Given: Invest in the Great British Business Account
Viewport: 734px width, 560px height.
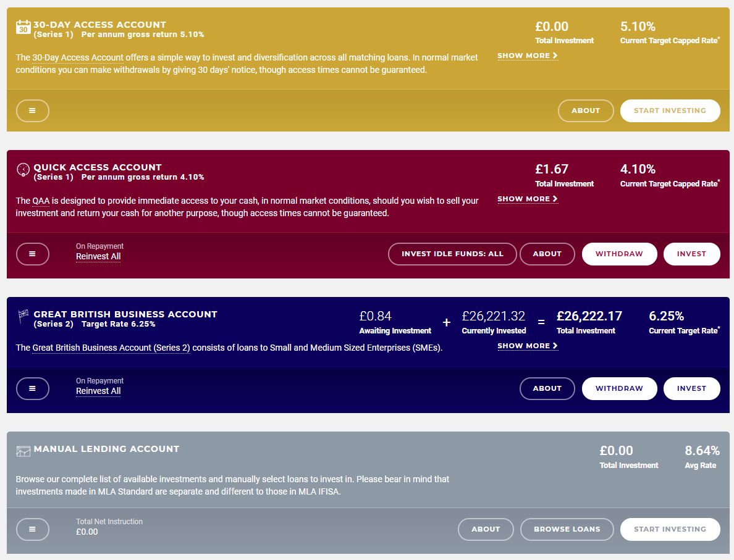Looking at the screenshot, I should tap(691, 389).
